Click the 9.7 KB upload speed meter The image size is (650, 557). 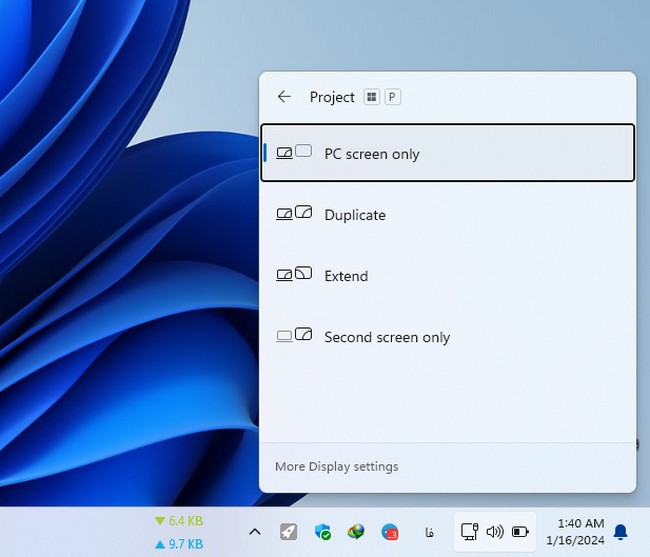click(179, 544)
